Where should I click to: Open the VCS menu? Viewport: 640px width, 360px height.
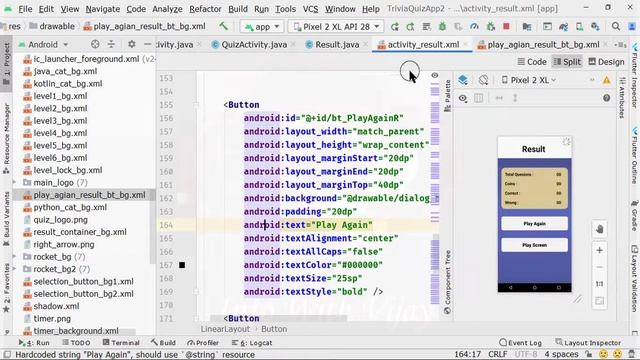click(x=310, y=9)
